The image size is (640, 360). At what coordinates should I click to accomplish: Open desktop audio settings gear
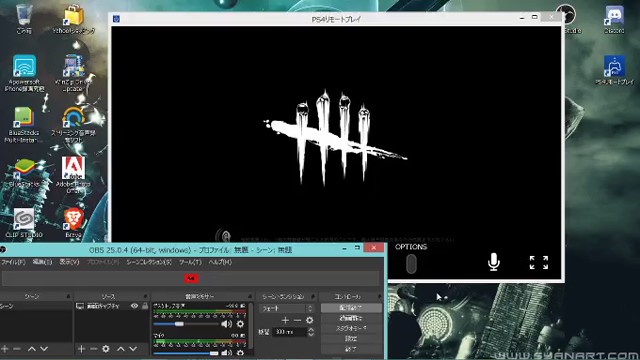point(240,324)
